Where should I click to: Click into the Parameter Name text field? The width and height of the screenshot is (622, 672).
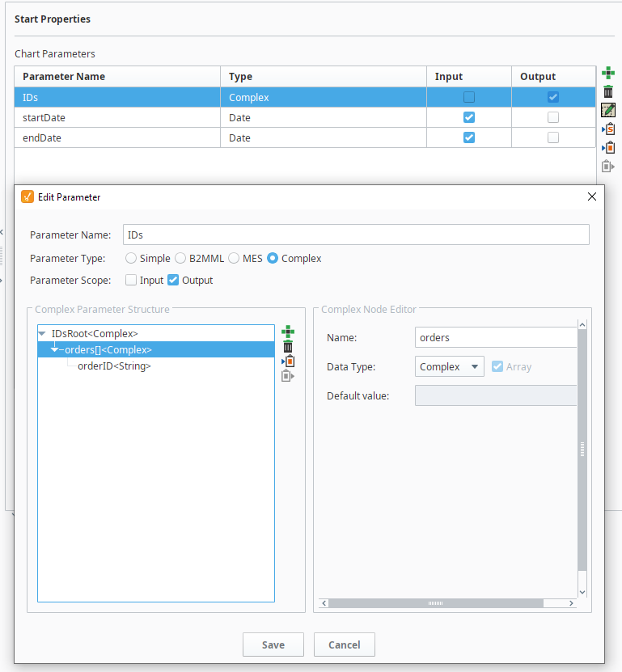356,235
